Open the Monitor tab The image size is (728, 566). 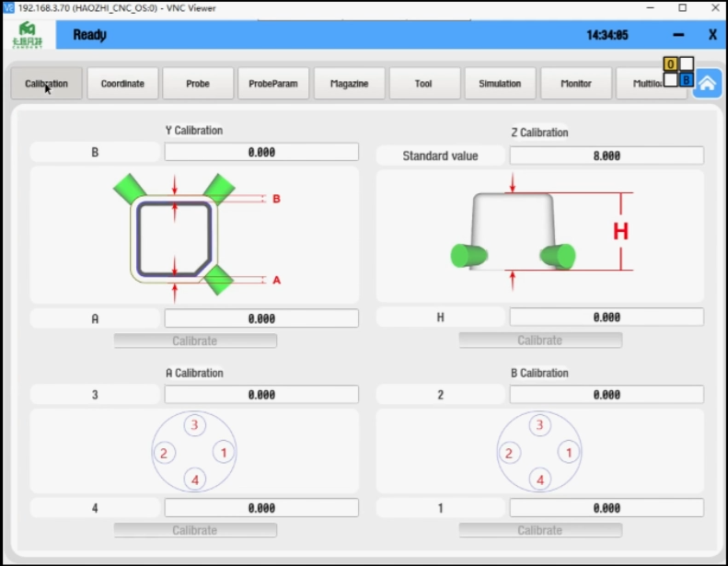[576, 84]
